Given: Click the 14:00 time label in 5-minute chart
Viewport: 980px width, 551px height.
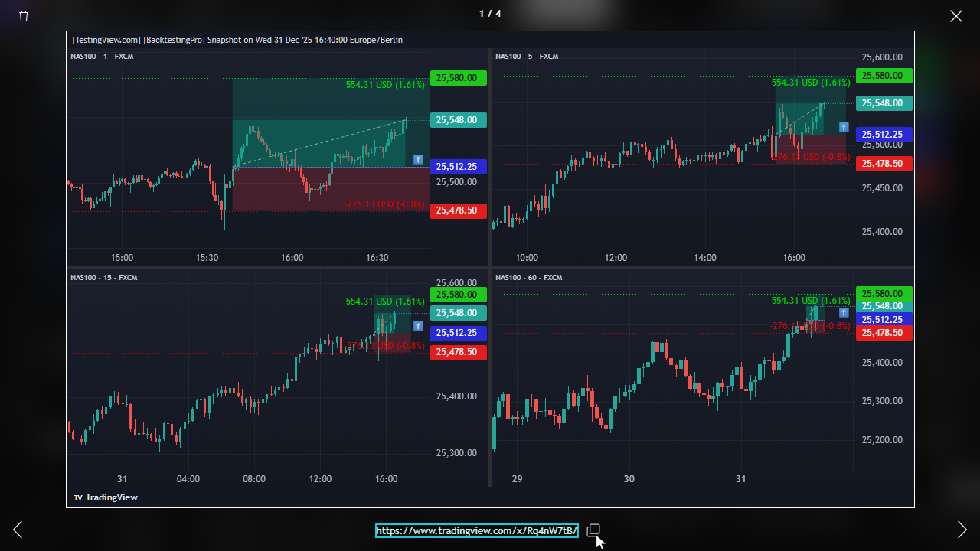Looking at the screenshot, I should [704, 258].
